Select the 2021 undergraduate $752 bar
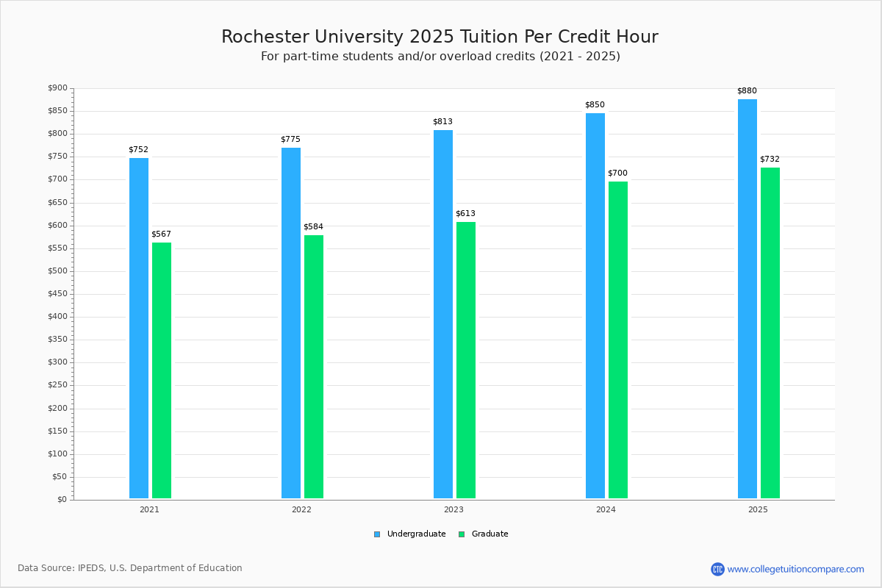The image size is (882, 588). click(139, 328)
